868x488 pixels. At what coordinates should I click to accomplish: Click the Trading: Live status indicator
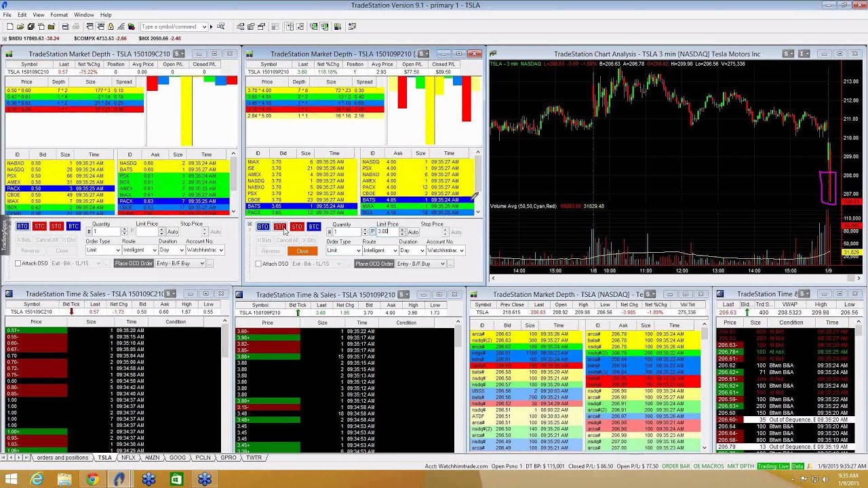tap(773, 466)
